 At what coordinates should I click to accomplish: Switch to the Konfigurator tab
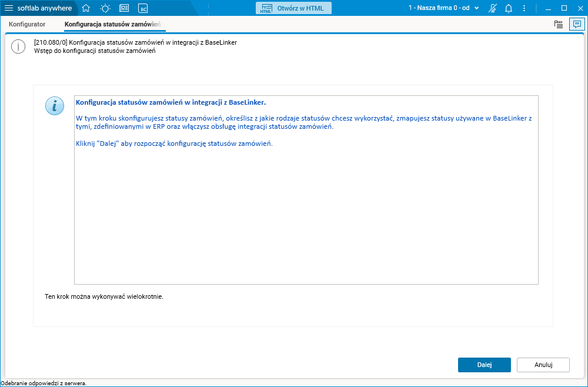coord(27,24)
